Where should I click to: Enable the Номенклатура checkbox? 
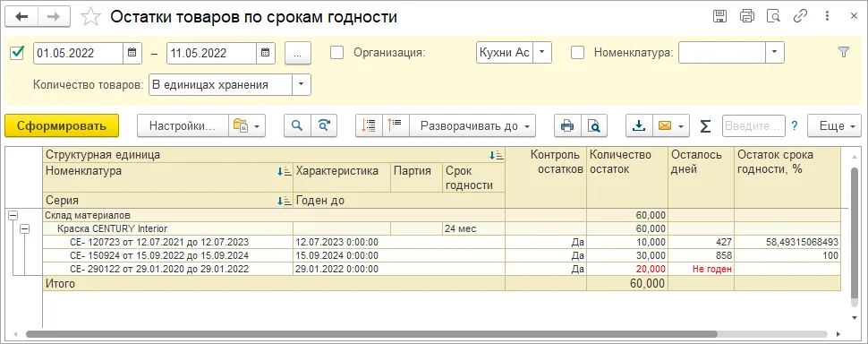pos(577,53)
